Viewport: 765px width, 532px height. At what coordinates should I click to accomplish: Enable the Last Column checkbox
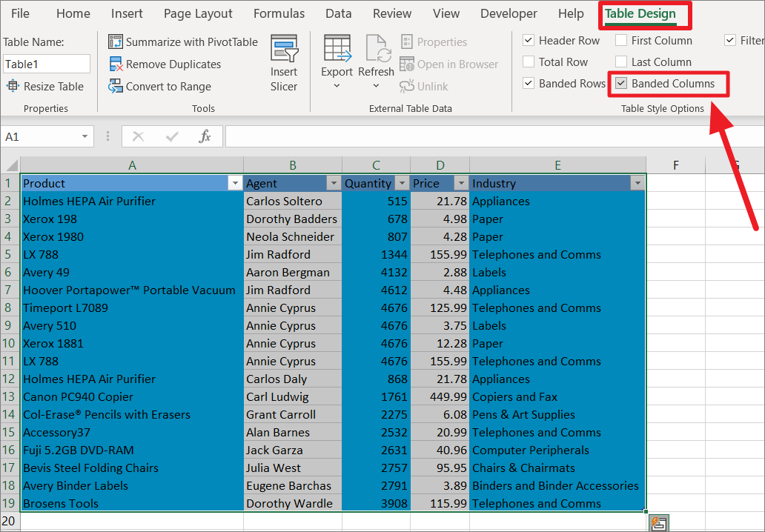tap(621, 61)
